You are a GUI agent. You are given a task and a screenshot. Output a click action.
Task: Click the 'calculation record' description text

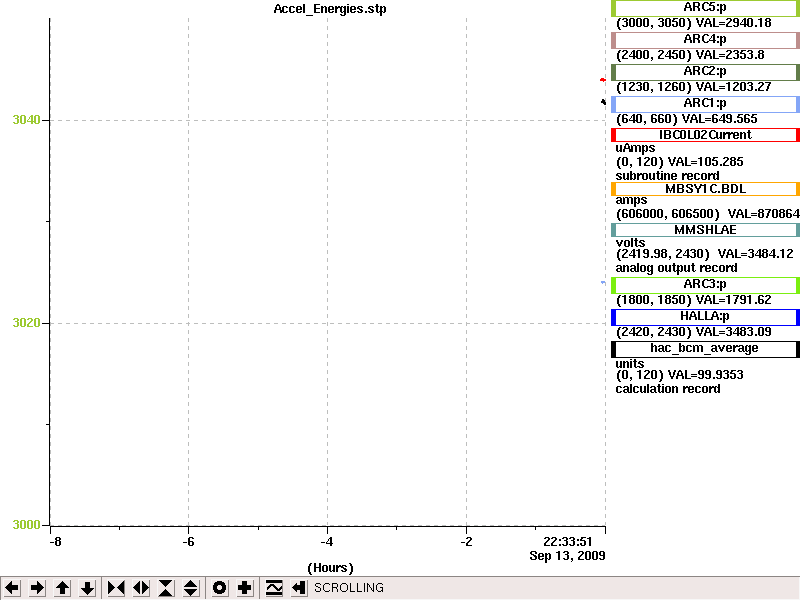[668, 389]
